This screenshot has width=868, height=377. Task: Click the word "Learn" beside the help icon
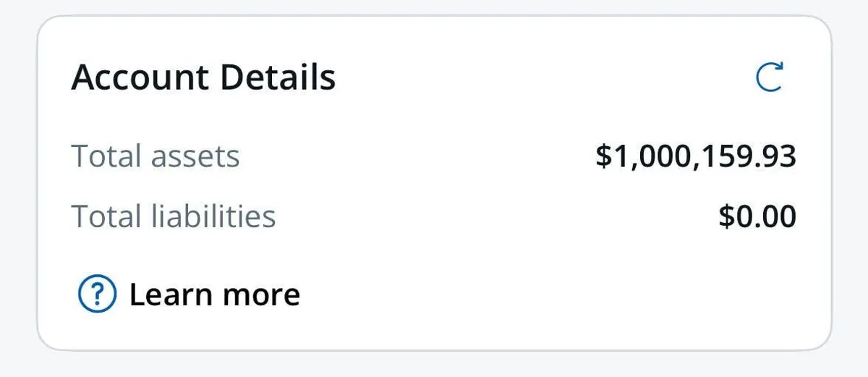pyautogui.click(x=171, y=295)
